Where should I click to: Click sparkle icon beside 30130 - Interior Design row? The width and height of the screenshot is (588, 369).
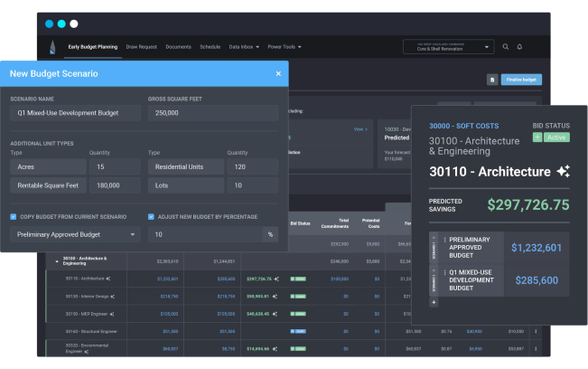(x=113, y=296)
